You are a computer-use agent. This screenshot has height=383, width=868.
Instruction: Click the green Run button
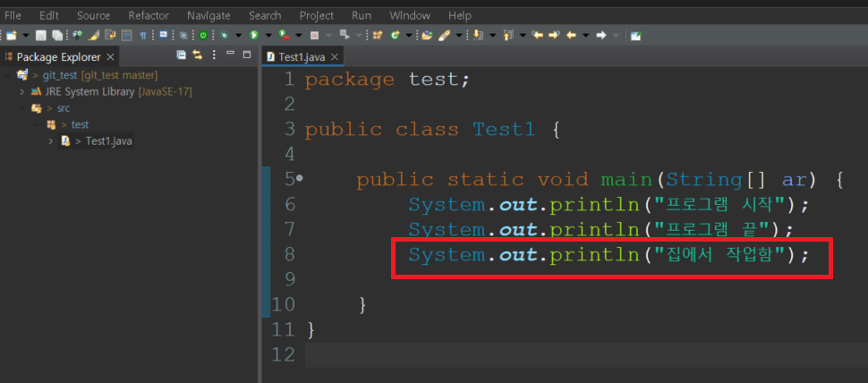click(254, 36)
